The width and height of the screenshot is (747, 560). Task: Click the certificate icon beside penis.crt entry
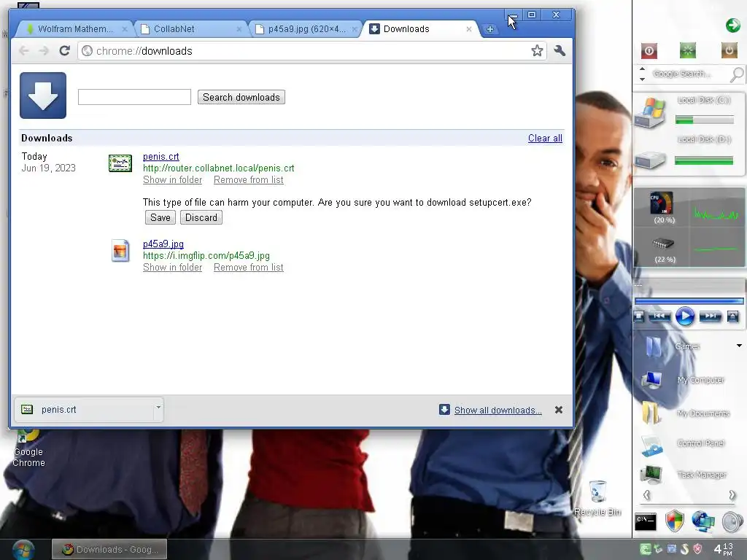point(120,163)
